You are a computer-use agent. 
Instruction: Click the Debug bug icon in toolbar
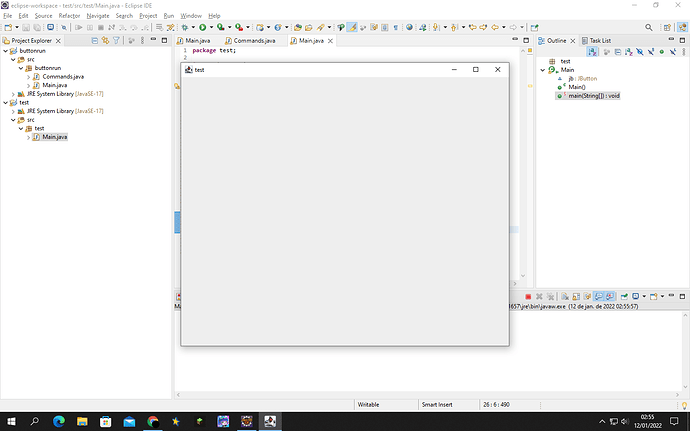(185, 27)
